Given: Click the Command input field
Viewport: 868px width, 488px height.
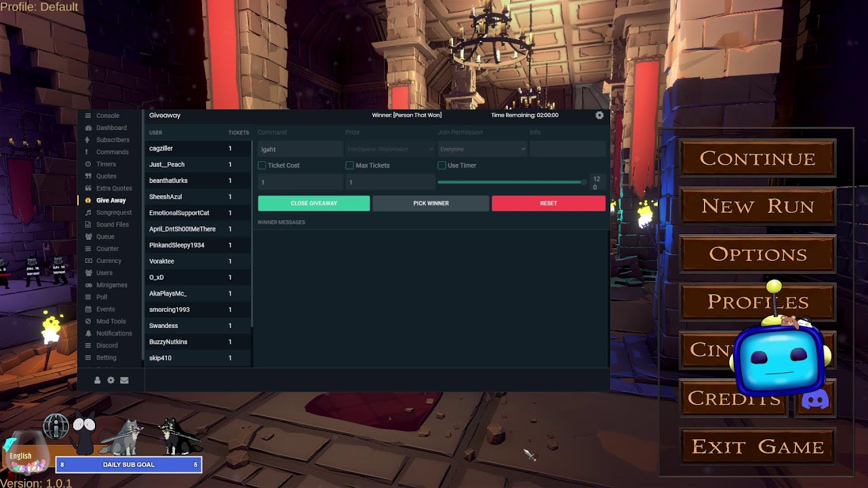Looking at the screenshot, I should (300, 149).
